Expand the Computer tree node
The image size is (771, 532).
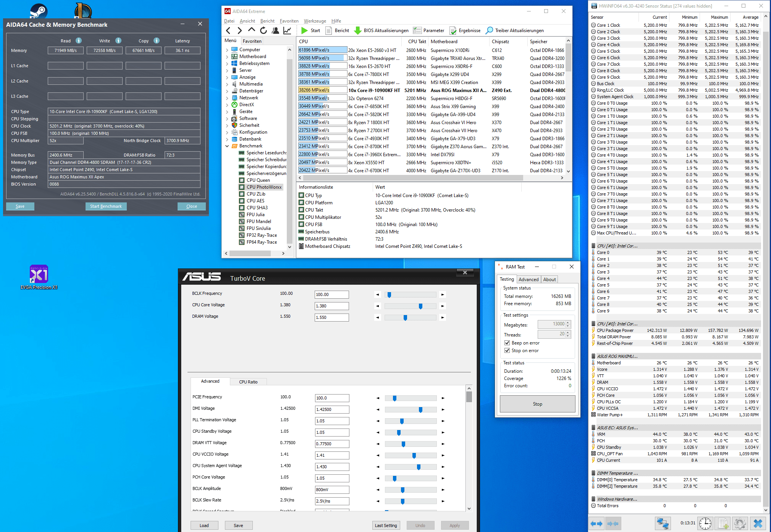tap(227, 50)
